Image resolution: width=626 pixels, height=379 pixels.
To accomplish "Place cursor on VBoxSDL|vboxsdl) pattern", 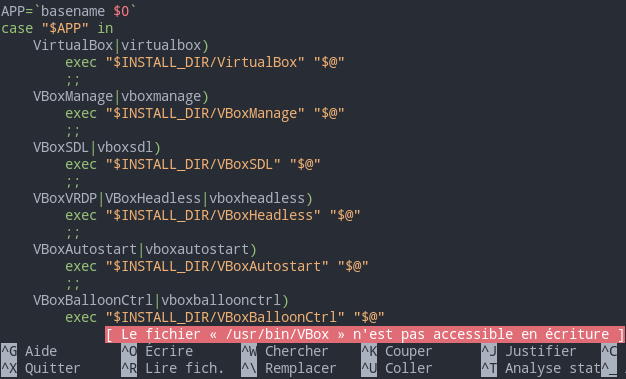I will click(x=97, y=147).
